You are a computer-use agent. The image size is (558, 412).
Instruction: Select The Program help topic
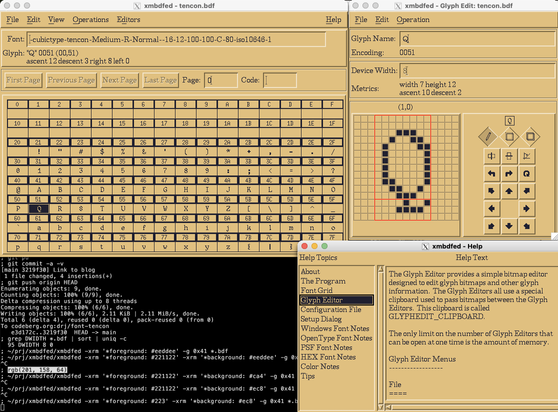pyautogui.click(x=323, y=281)
